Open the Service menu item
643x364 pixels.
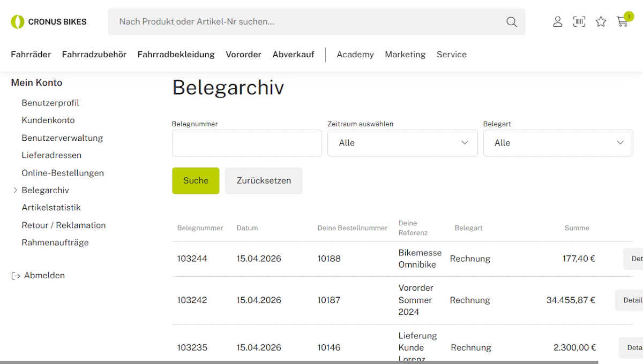point(452,55)
